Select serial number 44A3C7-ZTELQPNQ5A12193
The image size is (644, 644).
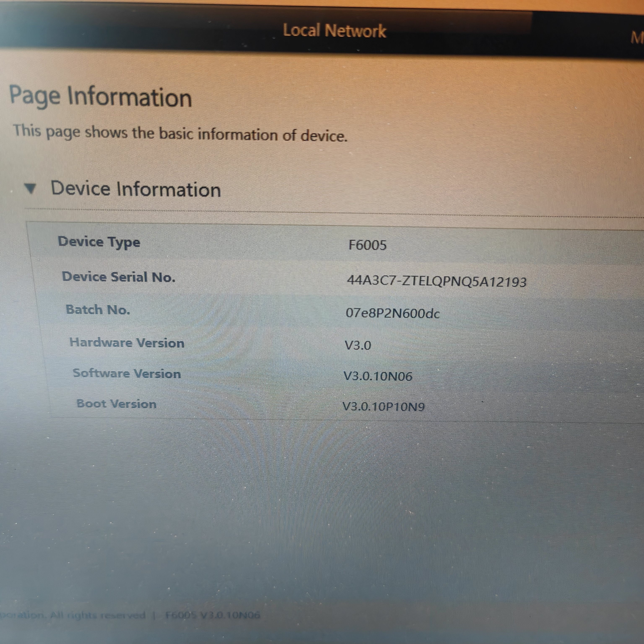coord(436,281)
